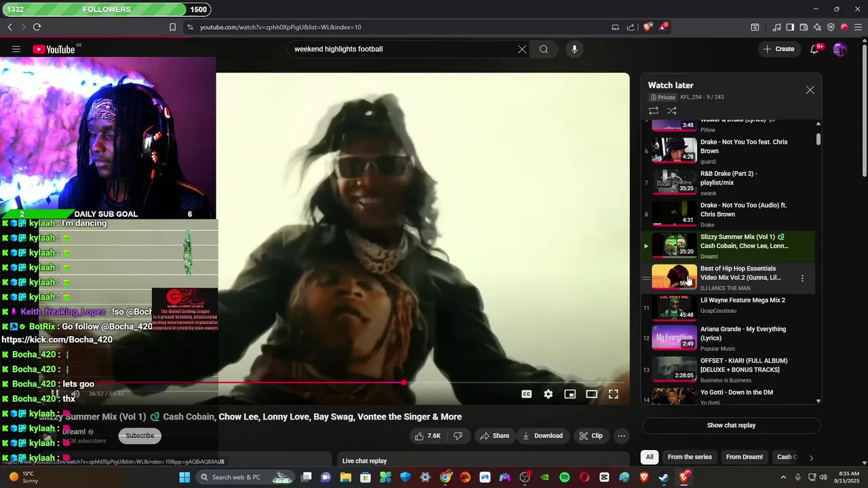Open YouTube notifications bell
This screenshot has height=488, width=868.
pyautogui.click(x=814, y=49)
